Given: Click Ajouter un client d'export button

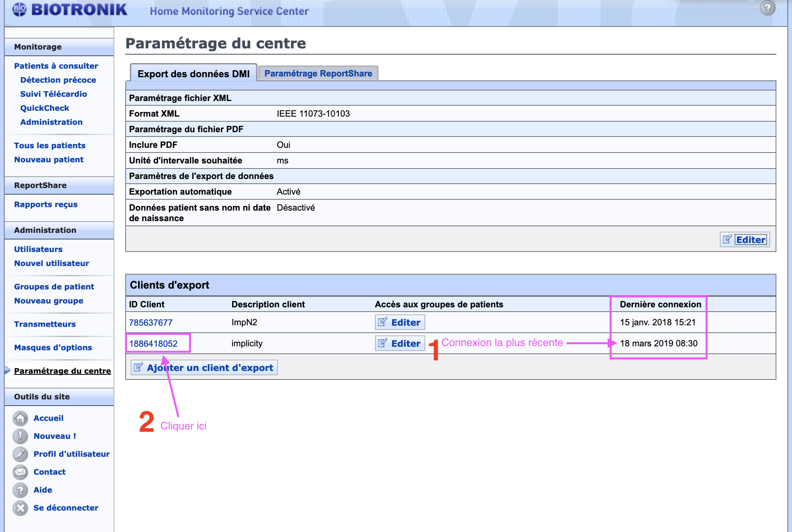Looking at the screenshot, I should pos(204,367).
